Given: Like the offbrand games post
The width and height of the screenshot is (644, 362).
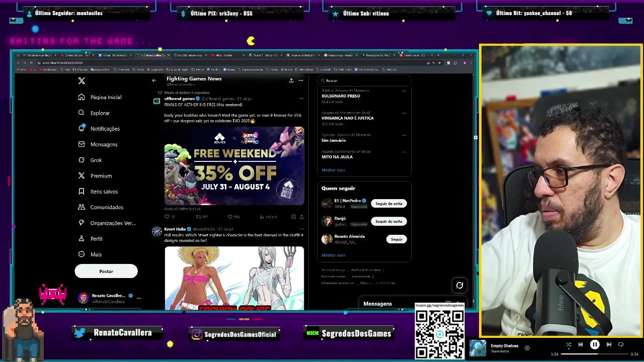Looking at the screenshot, I should [x=233, y=217].
